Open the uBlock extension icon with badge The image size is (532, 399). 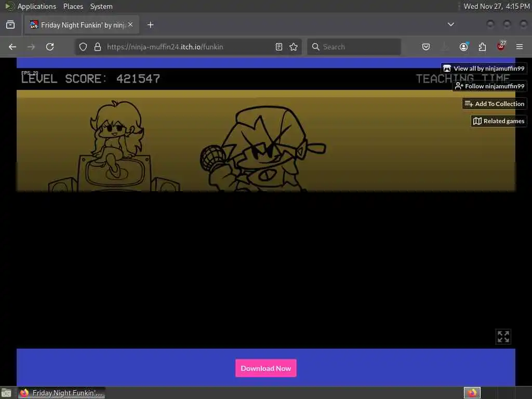coord(501,46)
